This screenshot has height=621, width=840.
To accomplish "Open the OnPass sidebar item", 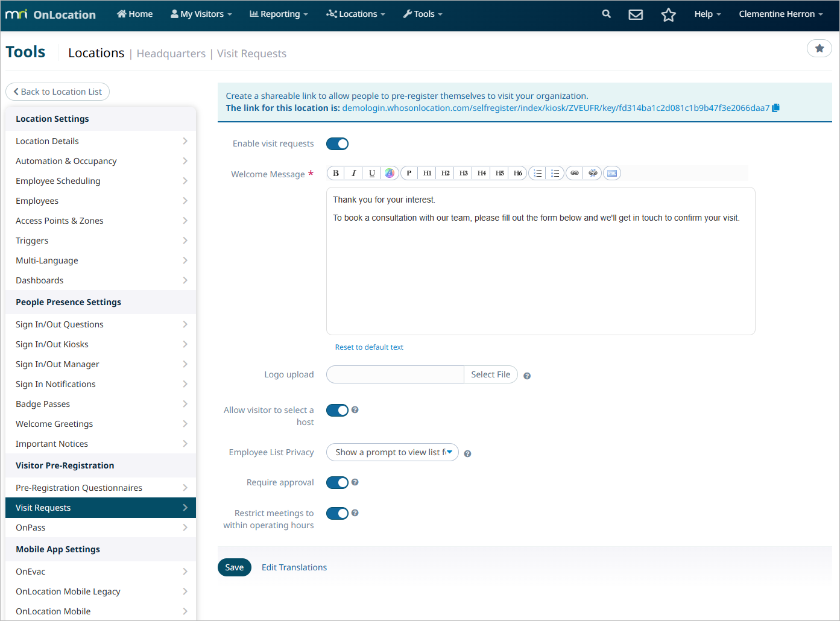I will pyautogui.click(x=101, y=528).
